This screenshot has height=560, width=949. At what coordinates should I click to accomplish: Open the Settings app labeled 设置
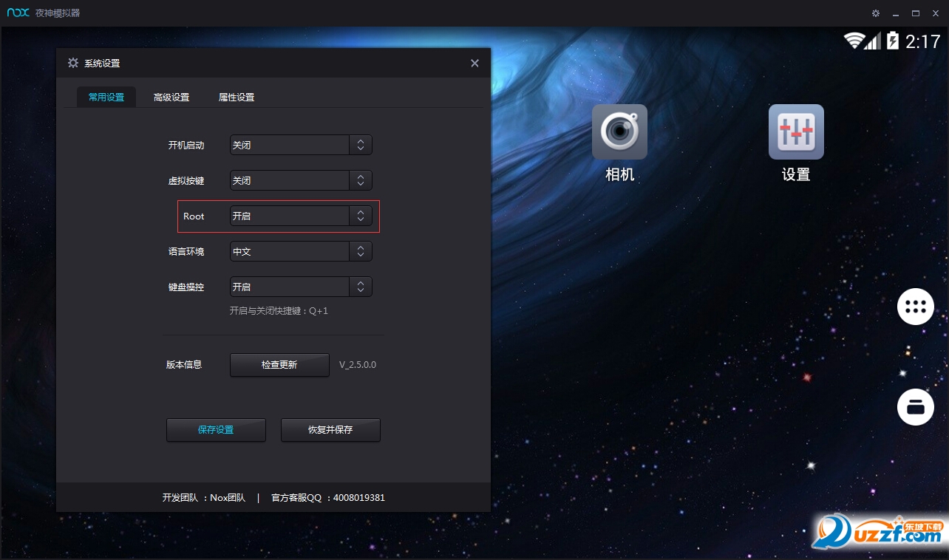[x=795, y=132]
